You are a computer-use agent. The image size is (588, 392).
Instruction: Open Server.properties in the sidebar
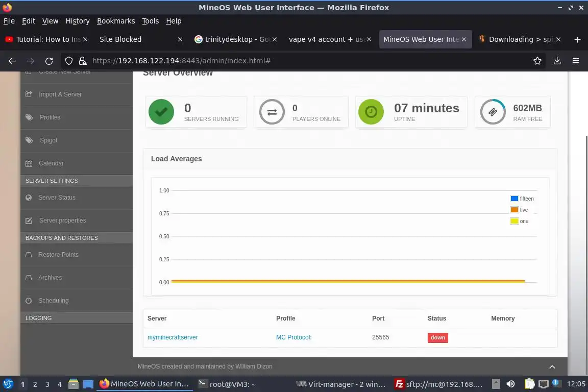click(x=77, y=220)
